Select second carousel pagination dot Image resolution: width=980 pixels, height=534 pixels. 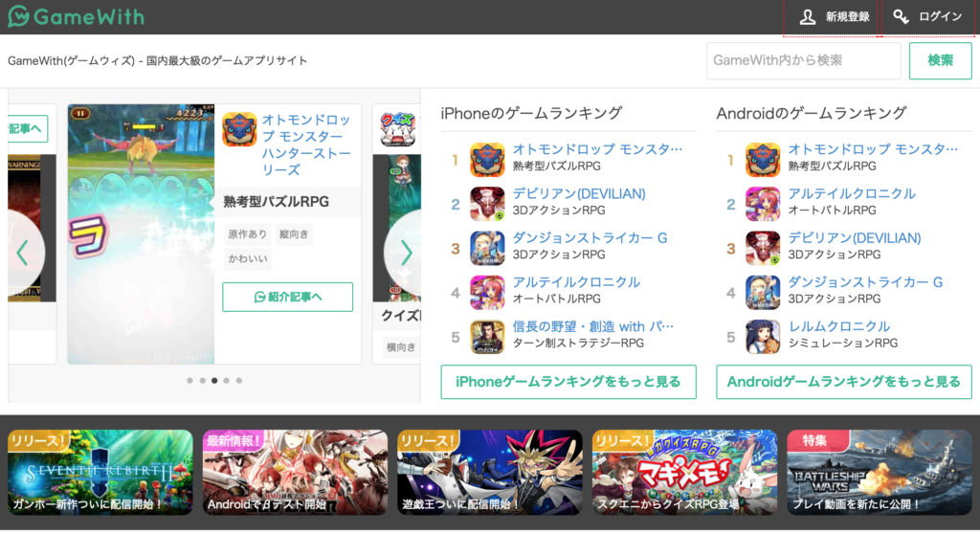(203, 380)
